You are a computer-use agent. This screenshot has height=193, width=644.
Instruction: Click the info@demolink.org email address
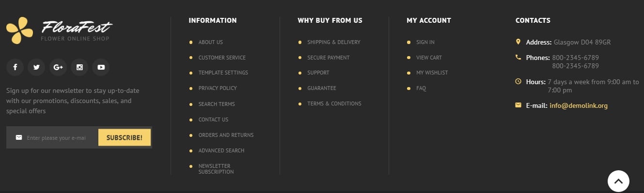(x=578, y=105)
